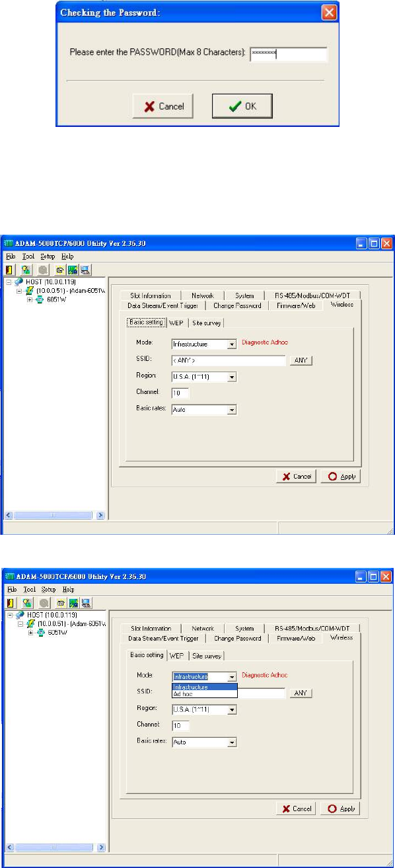Click the 6051W module icon in the lower window tree
The image size is (395, 868).
point(41,632)
